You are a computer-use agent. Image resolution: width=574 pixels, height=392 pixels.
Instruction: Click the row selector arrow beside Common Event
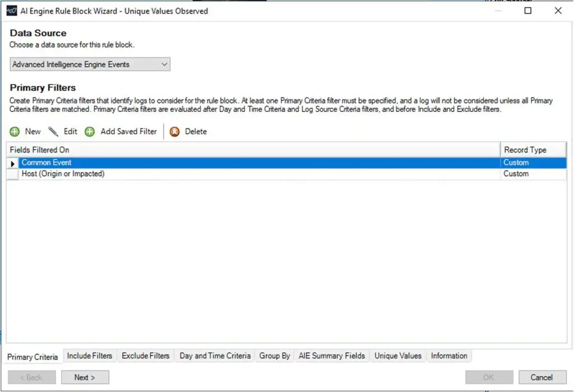click(12, 162)
